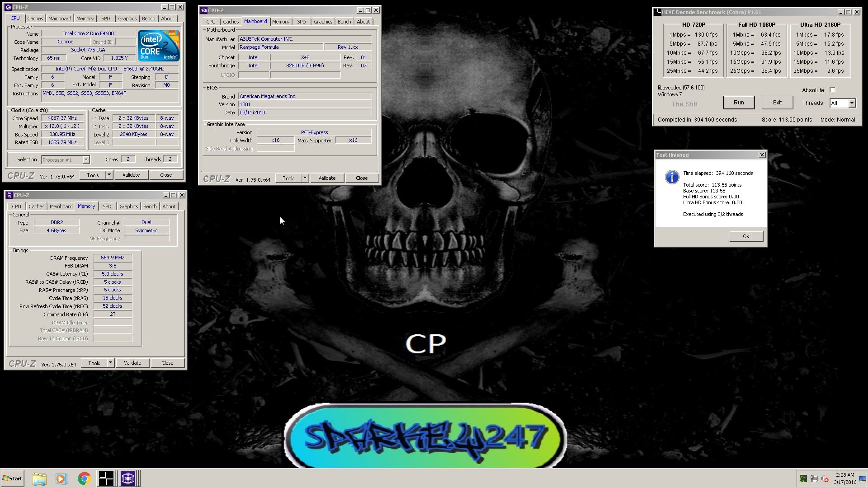Toggle the Absolute checkbox
The height and width of the screenshot is (488, 868).
[832, 90]
